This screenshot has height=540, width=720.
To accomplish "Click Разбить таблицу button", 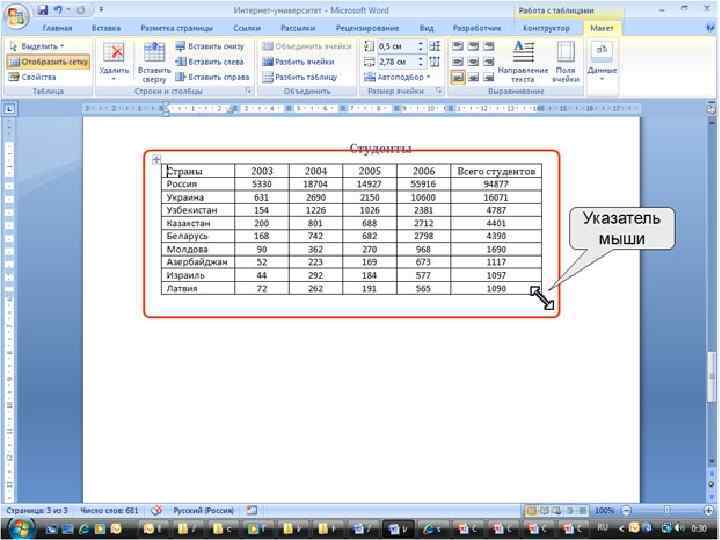I will click(300, 77).
